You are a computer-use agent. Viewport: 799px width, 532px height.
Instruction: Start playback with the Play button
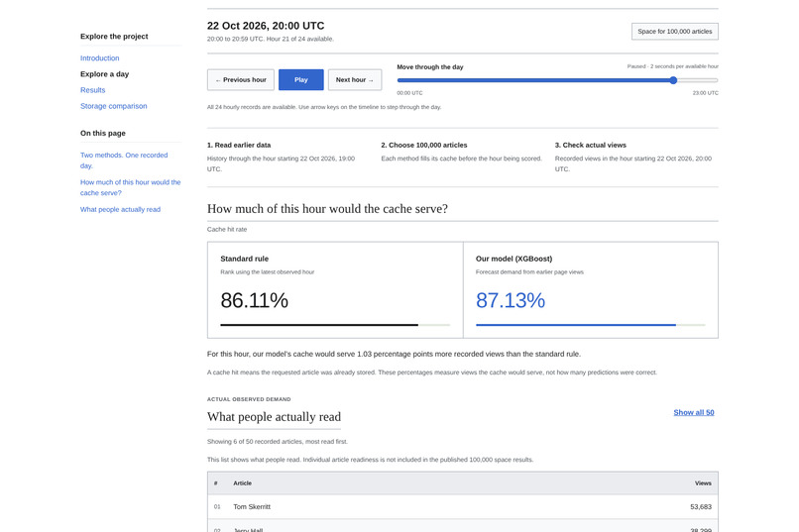(x=300, y=80)
